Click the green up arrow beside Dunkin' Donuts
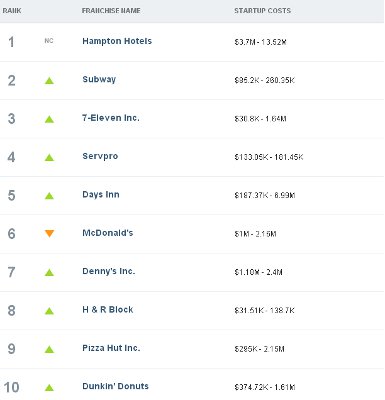Screen dimensions: 385x400 click(x=49, y=388)
